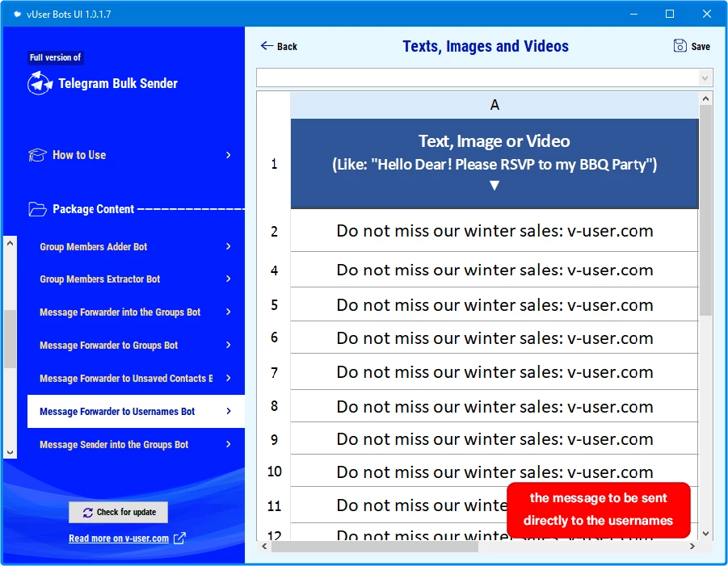Click table vertical scroll up arrow
This screenshot has height=566, width=728.
point(705,99)
